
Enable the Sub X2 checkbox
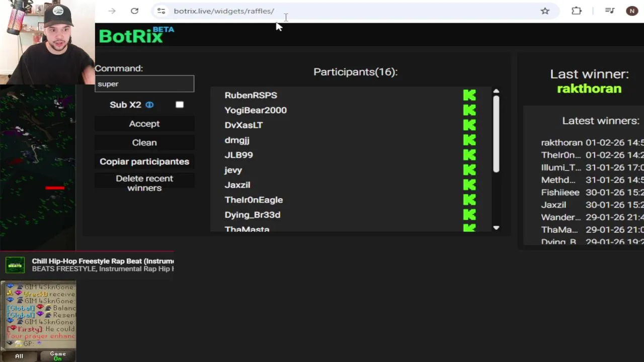pyautogui.click(x=180, y=105)
